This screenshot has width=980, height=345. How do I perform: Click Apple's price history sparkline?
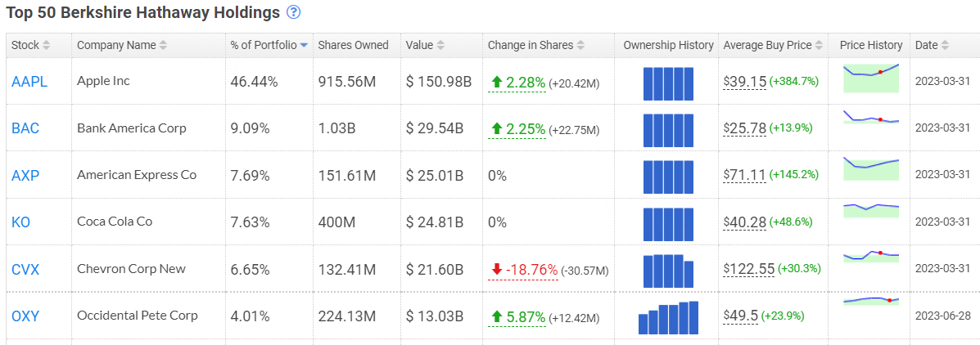(870, 78)
